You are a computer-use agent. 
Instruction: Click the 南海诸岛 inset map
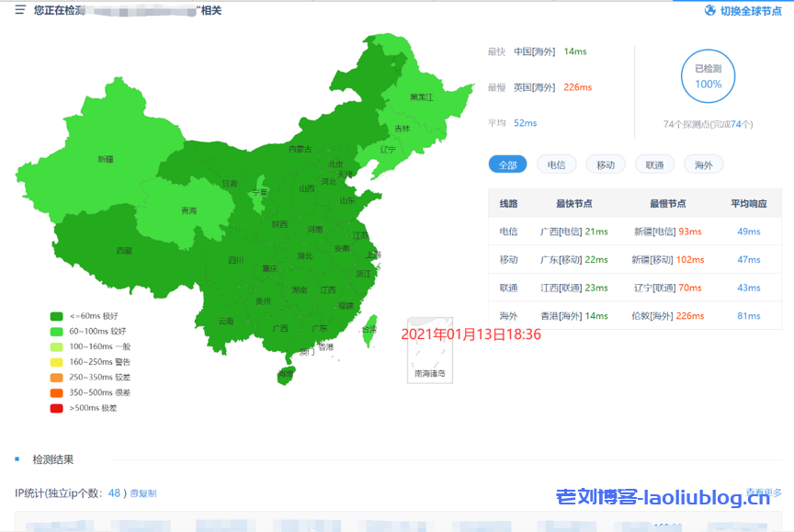pyautogui.click(x=429, y=356)
